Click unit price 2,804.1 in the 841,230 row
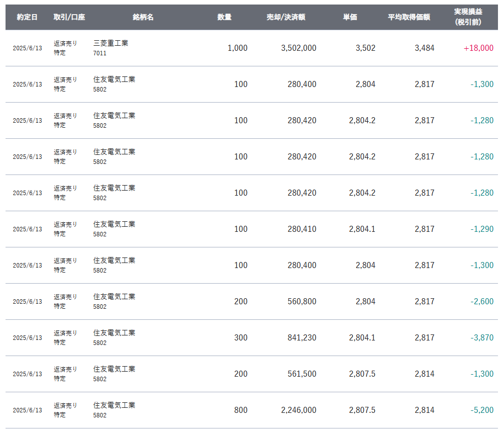This screenshot has width=504, height=434. (362, 338)
